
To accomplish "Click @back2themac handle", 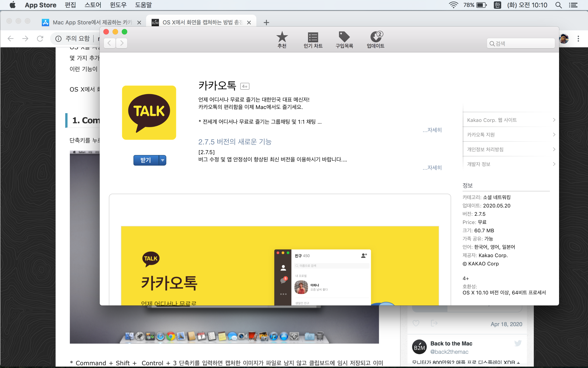I will [x=449, y=352].
